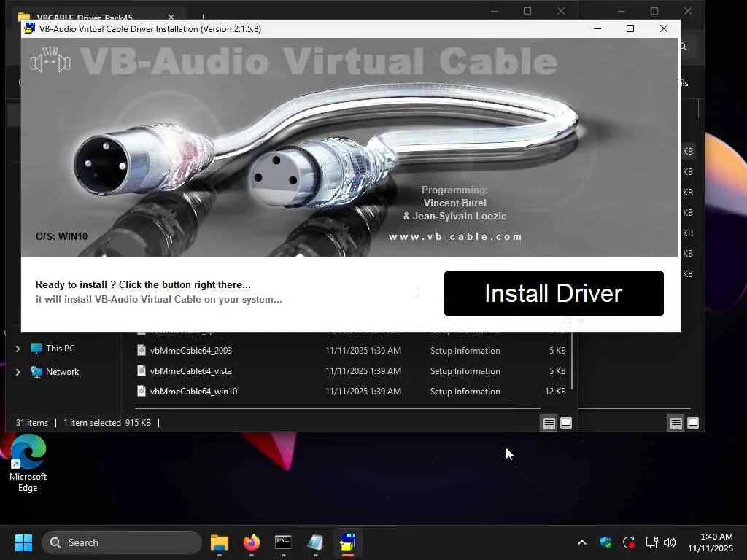Image resolution: width=747 pixels, height=560 pixels.
Task: Open Microsoft Edge desktop shortcut
Action: 28,464
